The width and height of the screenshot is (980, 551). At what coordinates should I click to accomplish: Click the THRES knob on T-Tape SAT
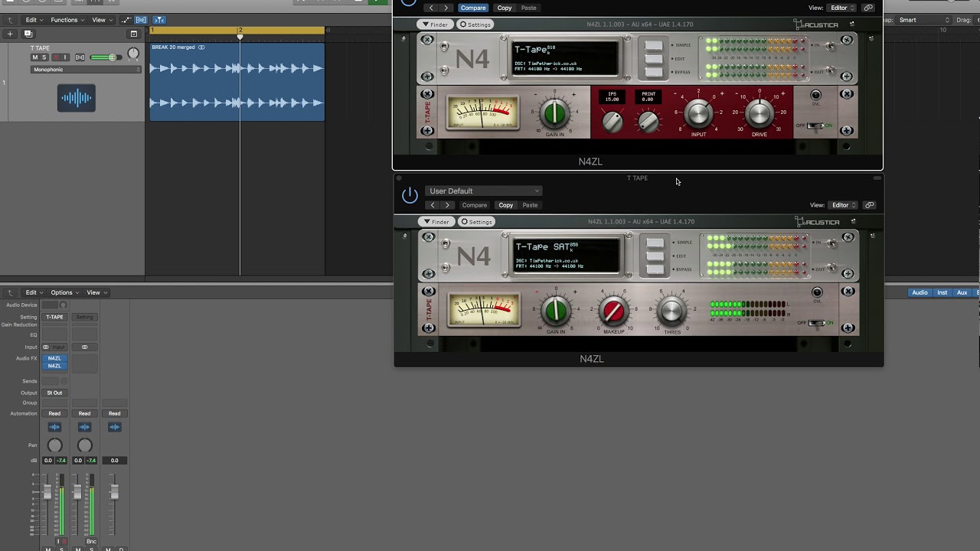click(x=671, y=311)
